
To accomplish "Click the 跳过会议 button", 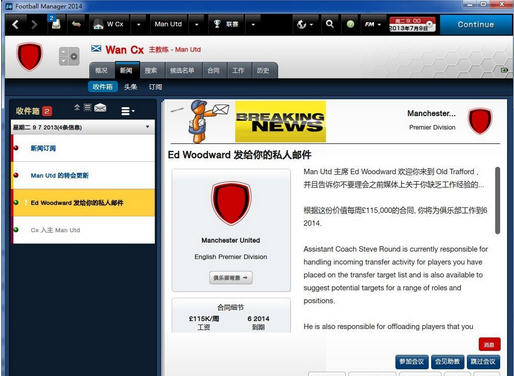I will tap(483, 362).
